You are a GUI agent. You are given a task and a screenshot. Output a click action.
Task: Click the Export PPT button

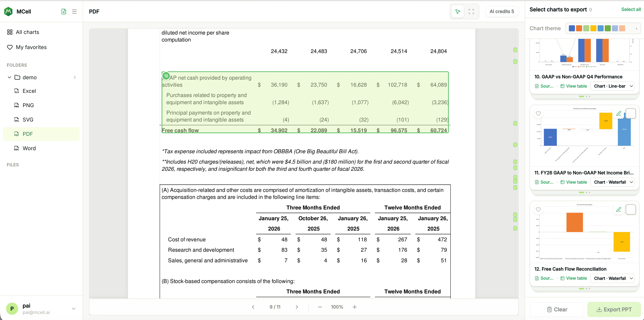pos(614,309)
